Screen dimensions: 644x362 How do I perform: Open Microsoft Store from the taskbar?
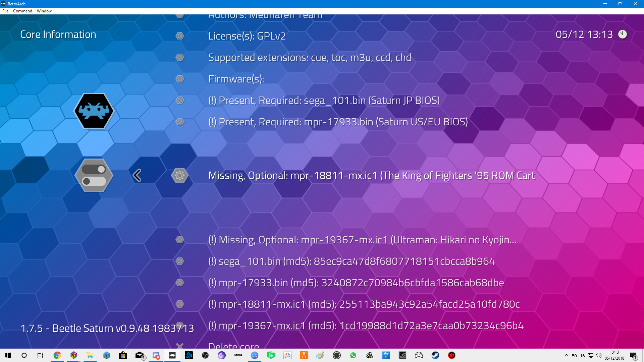click(x=123, y=355)
